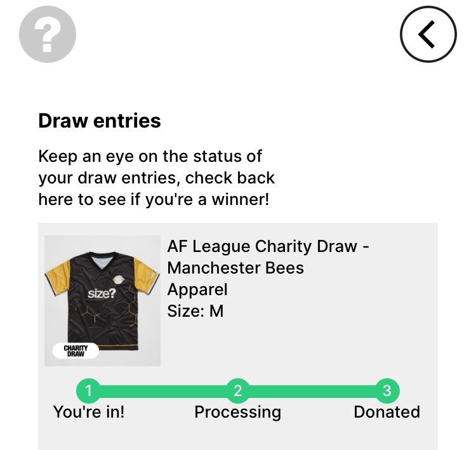Viewport: 476px width, 450px height.
Task: Tap the Charity Draw badge on the jersey image
Action: click(76, 350)
